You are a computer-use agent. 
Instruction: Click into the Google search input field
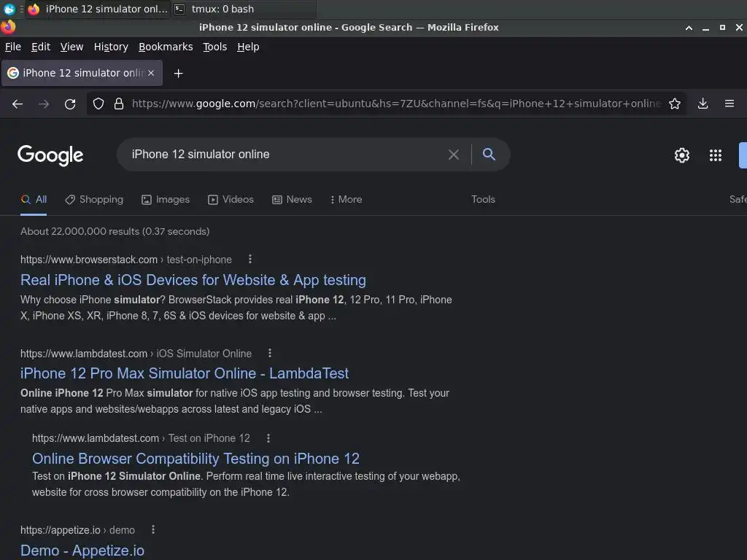click(x=286, y=155)
